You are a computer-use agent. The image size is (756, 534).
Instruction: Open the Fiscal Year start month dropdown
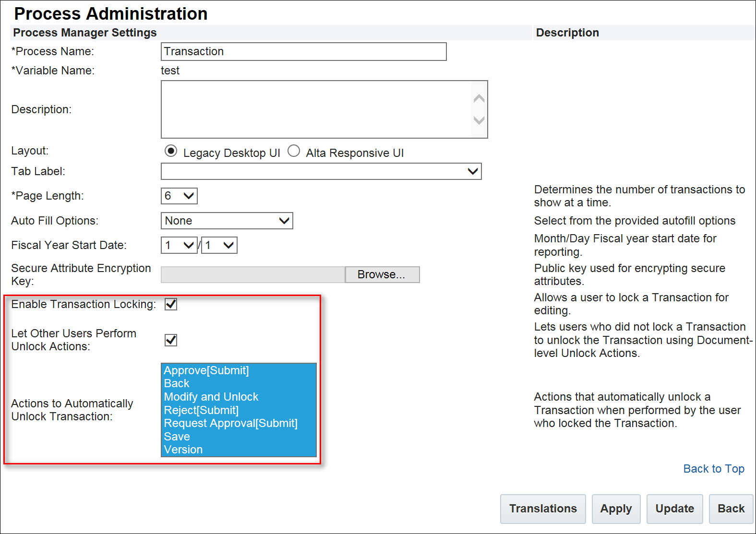click(179, 245)
